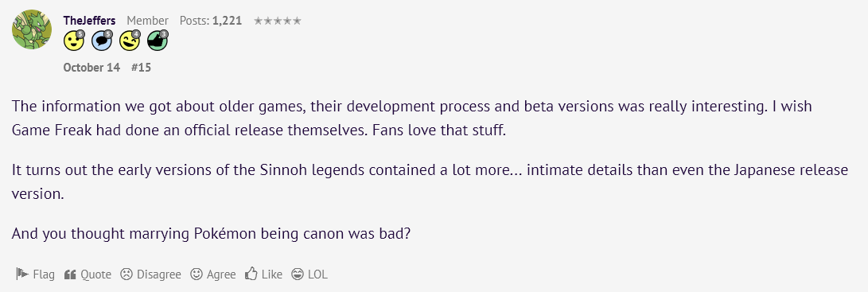Click the Quote marks icon
The image size is (868, 292).
tap(70, 274)
